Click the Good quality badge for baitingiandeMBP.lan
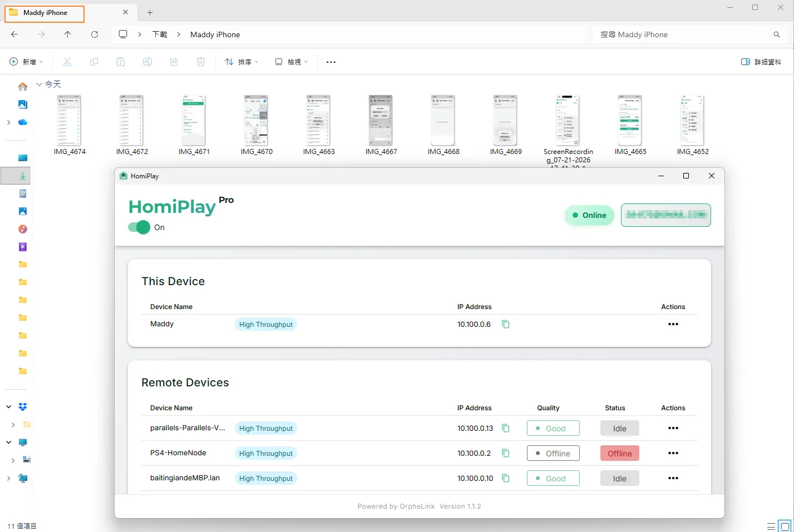This screenshot has height=532, width=794. click(553, 478)
